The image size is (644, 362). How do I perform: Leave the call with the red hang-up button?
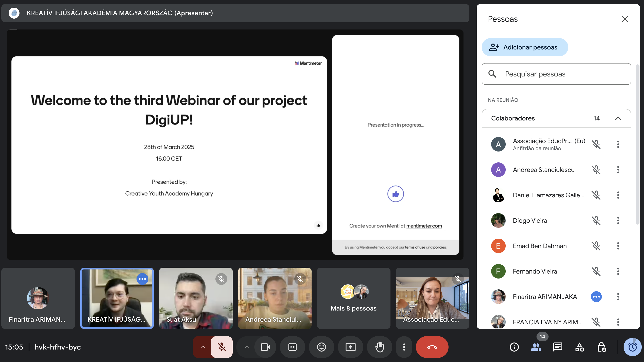point(432,347)
